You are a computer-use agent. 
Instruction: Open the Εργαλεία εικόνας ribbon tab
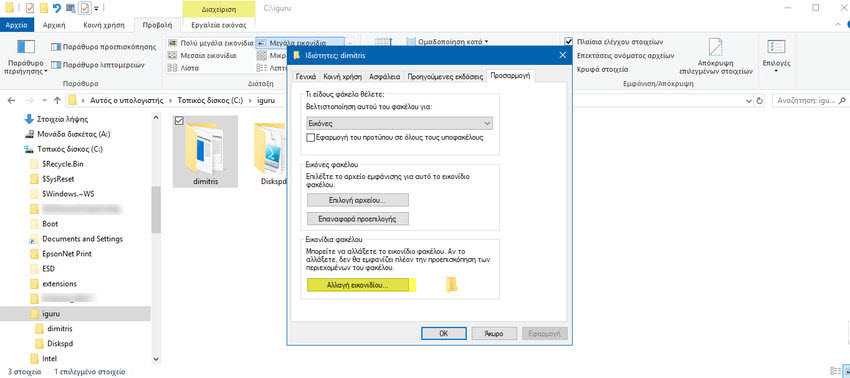point(219,25)
